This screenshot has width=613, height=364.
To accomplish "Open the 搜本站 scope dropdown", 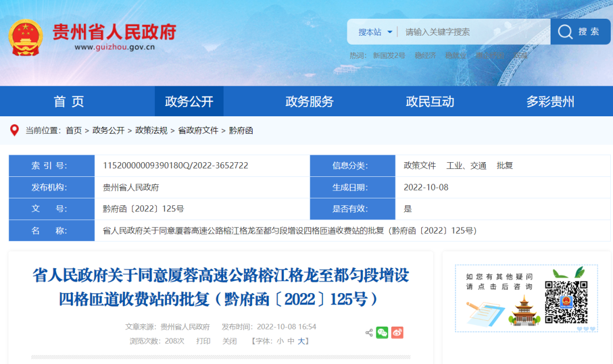I will click(x=375, y=32).
